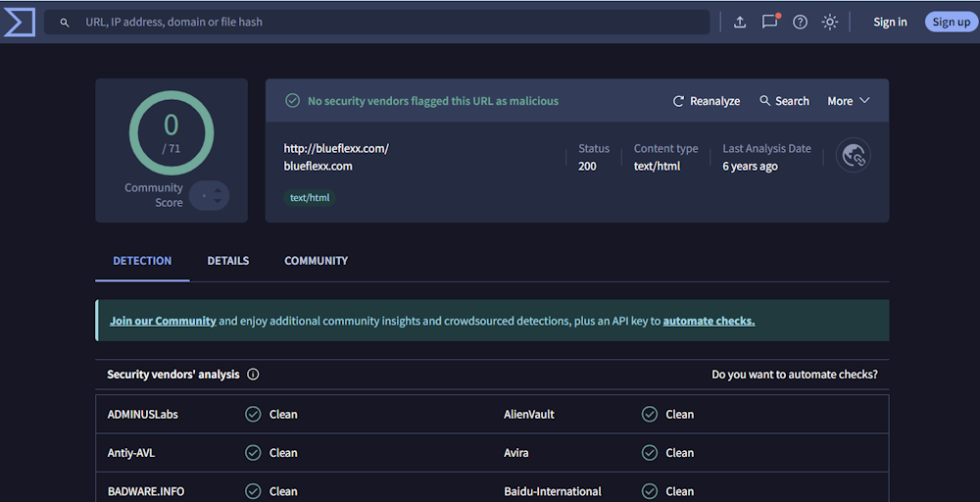The width and height of the screenshot is (980, 502).
Task: Click the Baidu-International vendor name
Action: click(553, 491)
